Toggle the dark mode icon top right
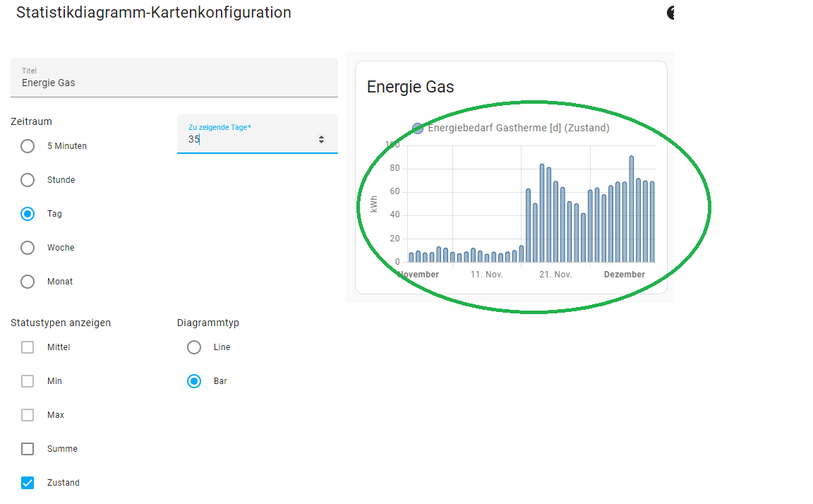The height and width of the screenshot is (504, 813). tap(669, 13)
